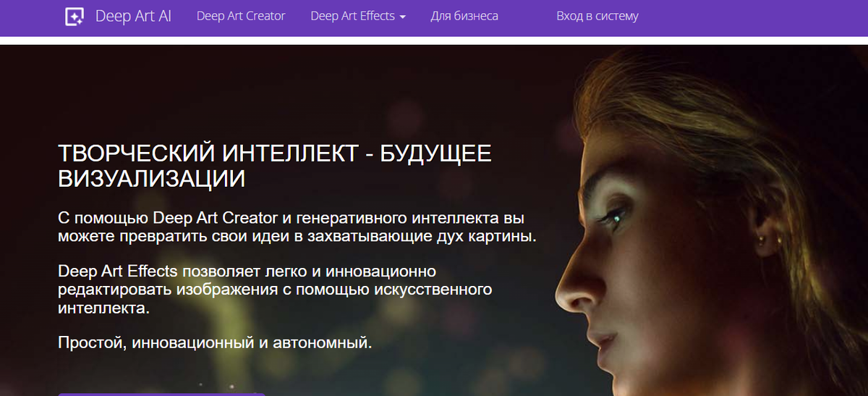The image size is (868, 396).
Task: Expand the Deep Art Effects dropdown menu
Action: [x=358, y=16]
